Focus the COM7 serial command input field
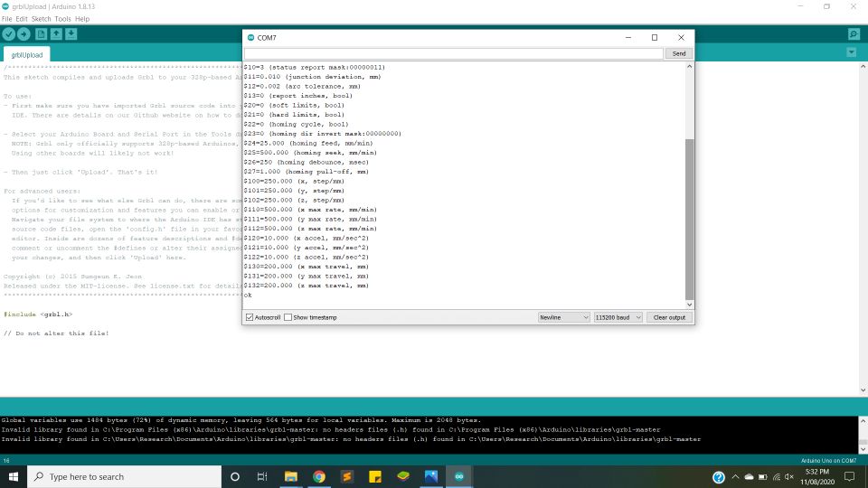The width and height of the screenshot is (868, 488). (454, 53)
